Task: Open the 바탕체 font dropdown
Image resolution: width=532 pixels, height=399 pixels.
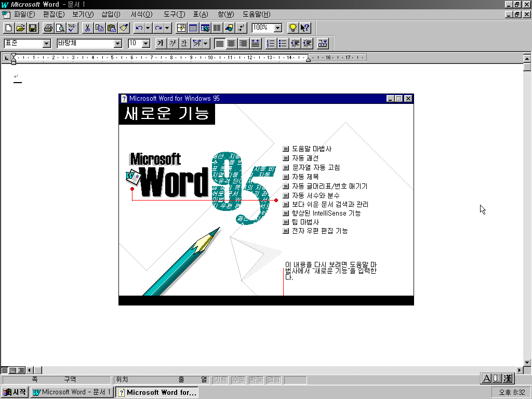Action: pyautogui.click(x=118, y=44)
